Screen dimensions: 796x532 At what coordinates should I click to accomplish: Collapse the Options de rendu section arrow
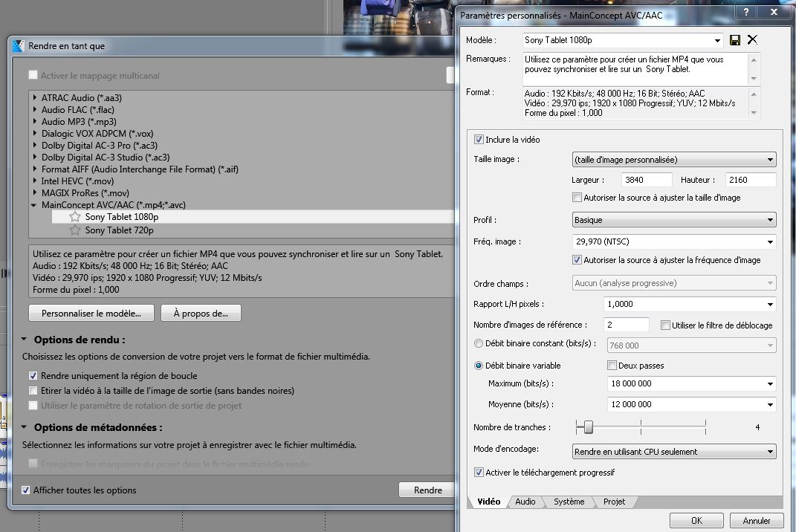coord(24,340)
